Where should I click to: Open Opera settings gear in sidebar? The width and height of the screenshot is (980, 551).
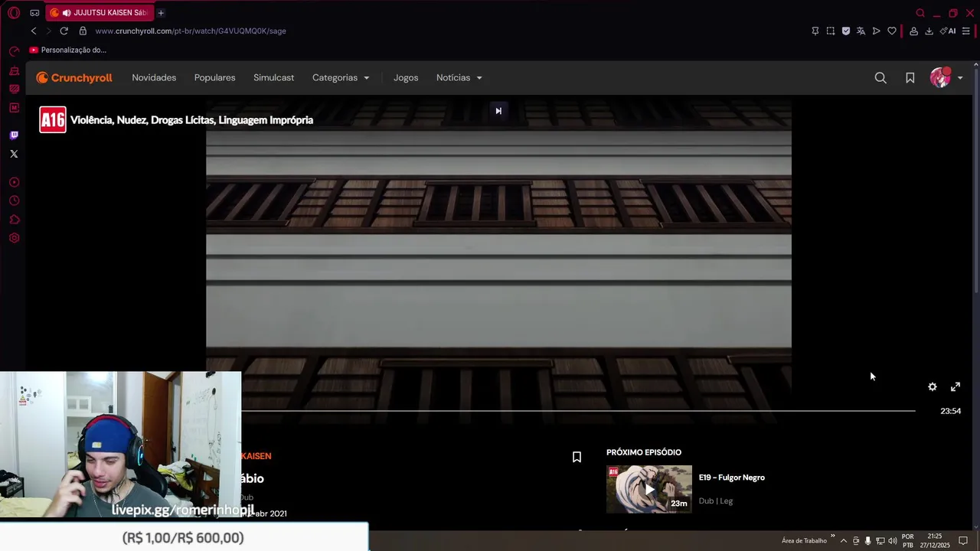point(14,238)
